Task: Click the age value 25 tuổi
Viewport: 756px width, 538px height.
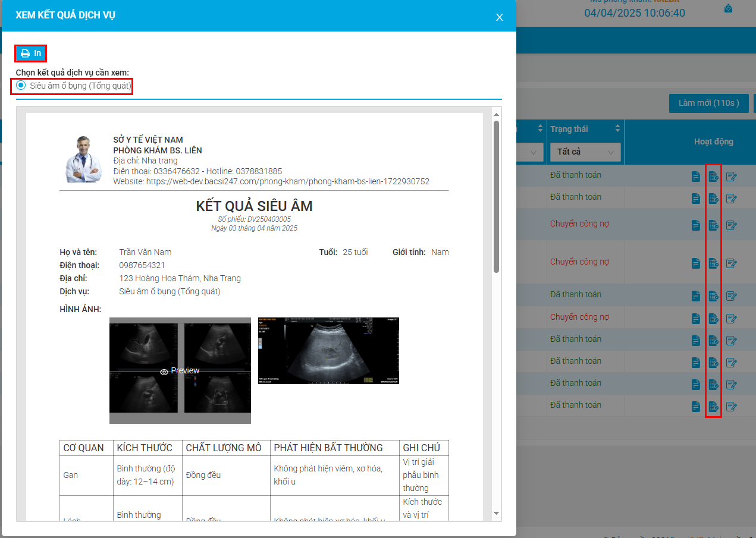Action: click(355, 252)
